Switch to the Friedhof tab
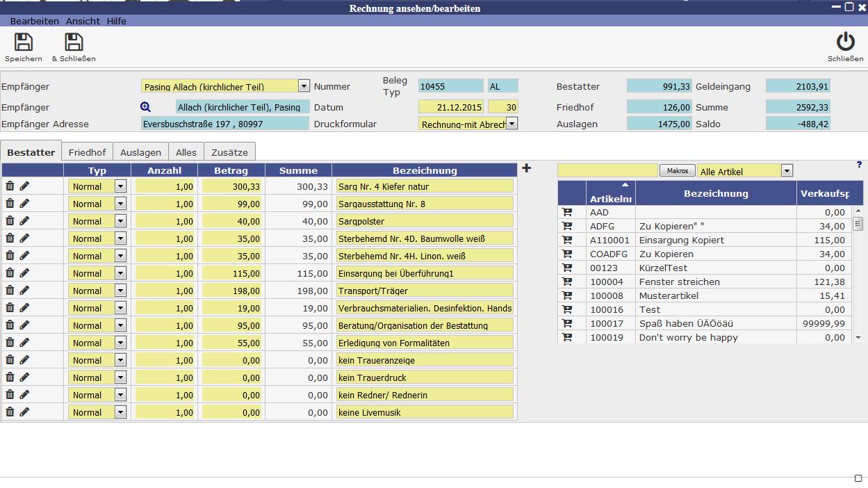The height and width of the screenshot is (488, 868). [x=87, y=152]
